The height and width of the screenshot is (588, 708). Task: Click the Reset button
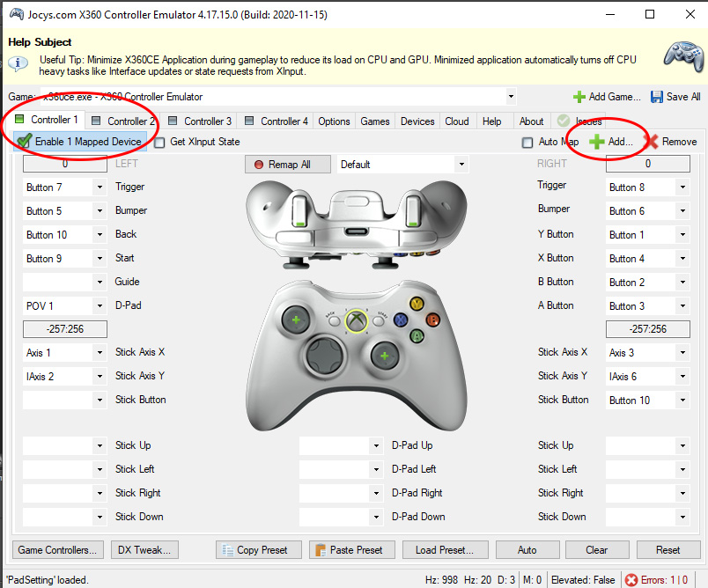coord(667,550)
